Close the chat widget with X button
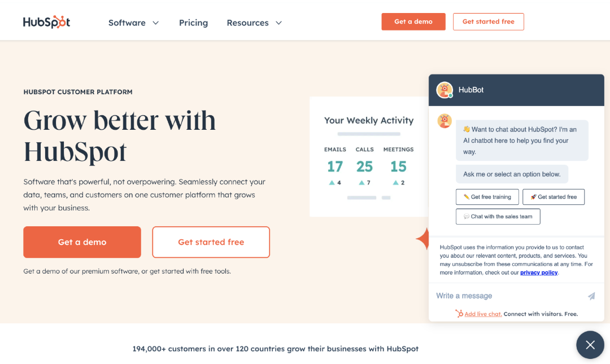 [590, 345]
